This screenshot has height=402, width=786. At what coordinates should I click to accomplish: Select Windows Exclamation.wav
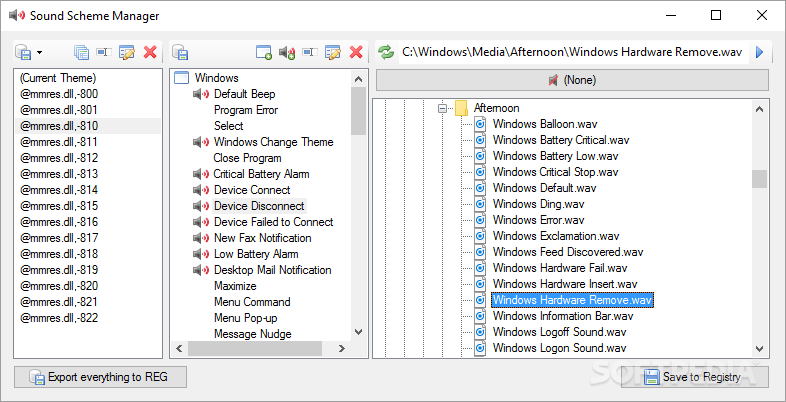(556, 236)
